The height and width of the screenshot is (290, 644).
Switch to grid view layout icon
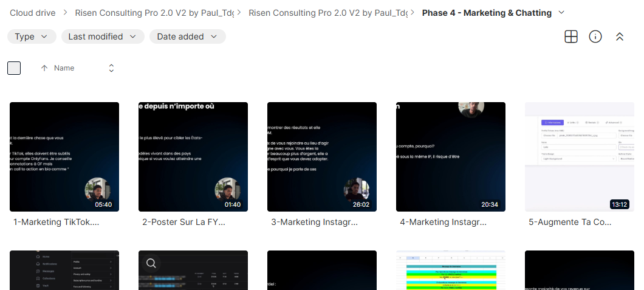(x=571, y=36)
